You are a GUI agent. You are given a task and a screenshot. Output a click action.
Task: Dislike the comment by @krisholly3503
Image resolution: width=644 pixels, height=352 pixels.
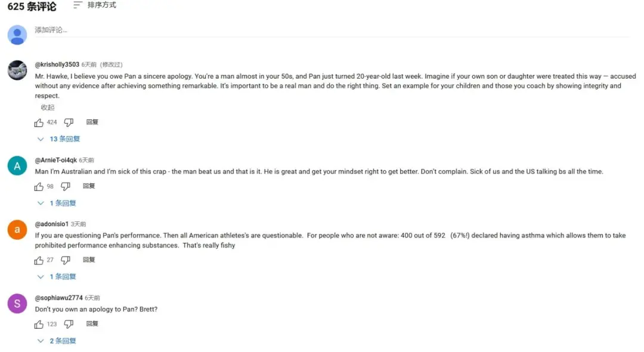point(69,122)
